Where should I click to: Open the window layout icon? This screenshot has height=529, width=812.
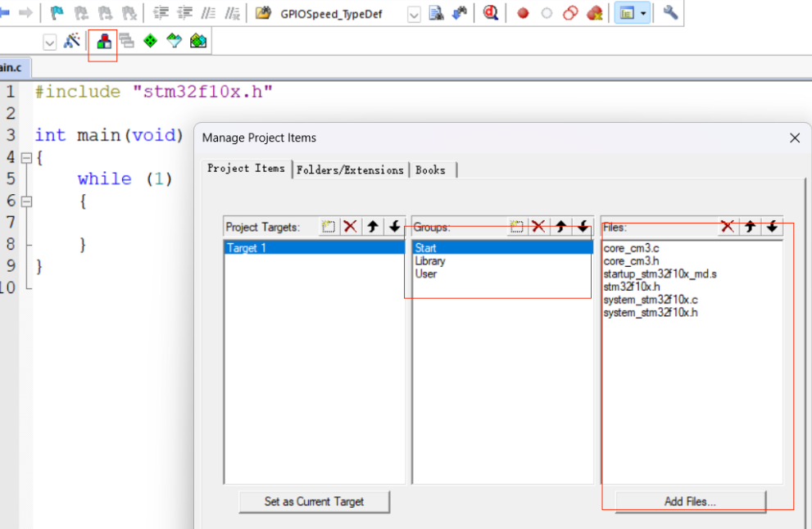(x=627, y=13)
